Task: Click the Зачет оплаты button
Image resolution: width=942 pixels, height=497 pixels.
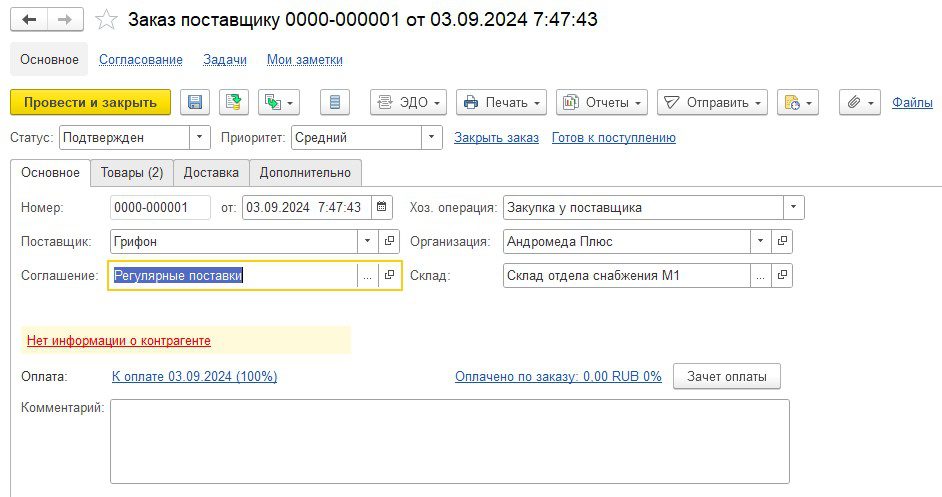Action: (727, 376)
